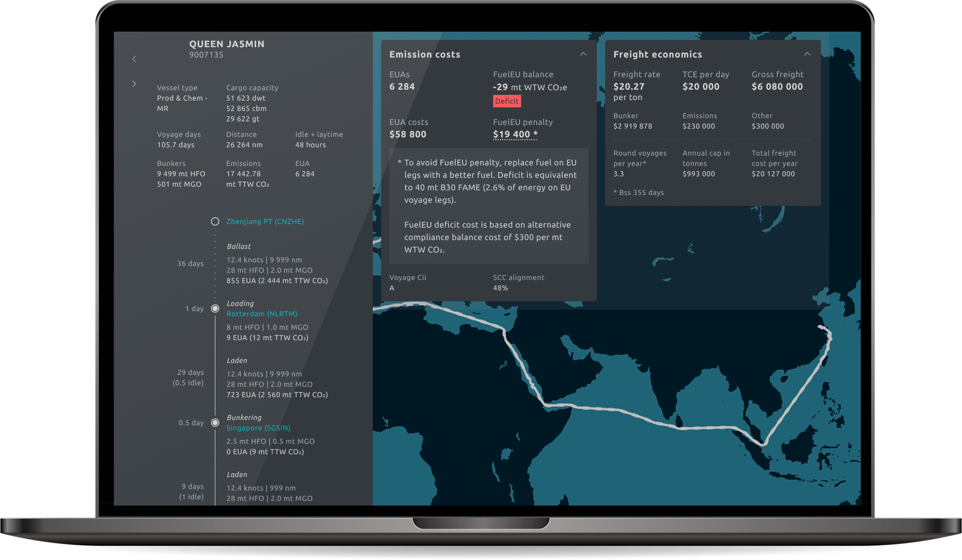Click the Bunker cost $2 919 878
Screen dimensions: 962x560
(x=633, y=126)
